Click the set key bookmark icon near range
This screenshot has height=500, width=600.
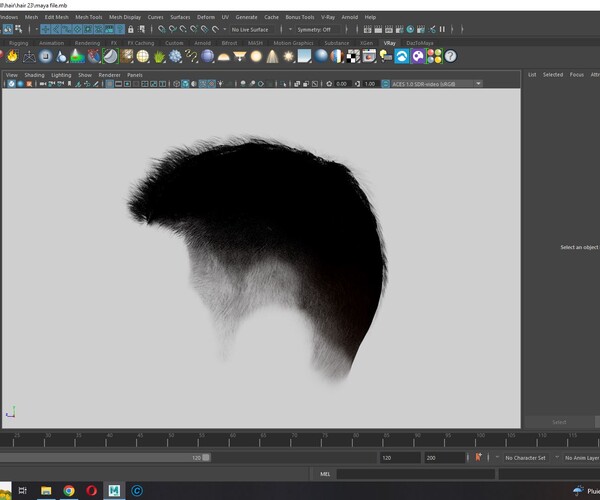(x=478, y=457)
